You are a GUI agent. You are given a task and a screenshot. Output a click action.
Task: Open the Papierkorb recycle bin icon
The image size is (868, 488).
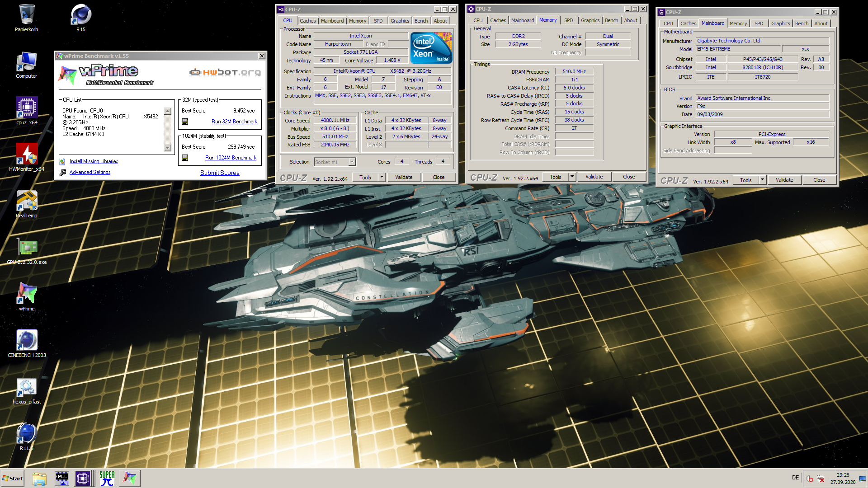click(27, 18)
